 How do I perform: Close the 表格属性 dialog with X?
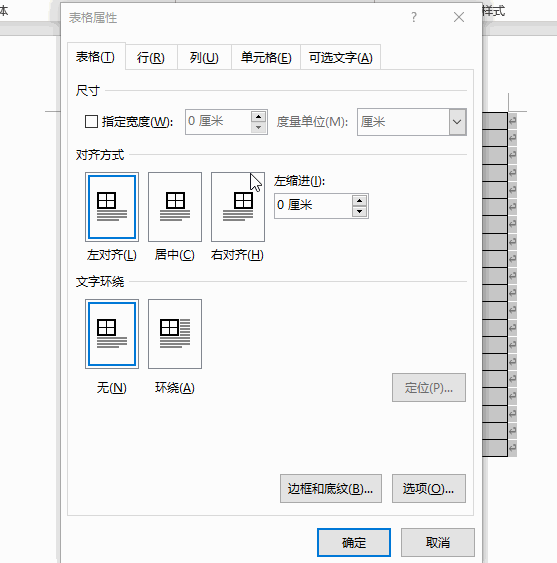click(x=459, y=17)
